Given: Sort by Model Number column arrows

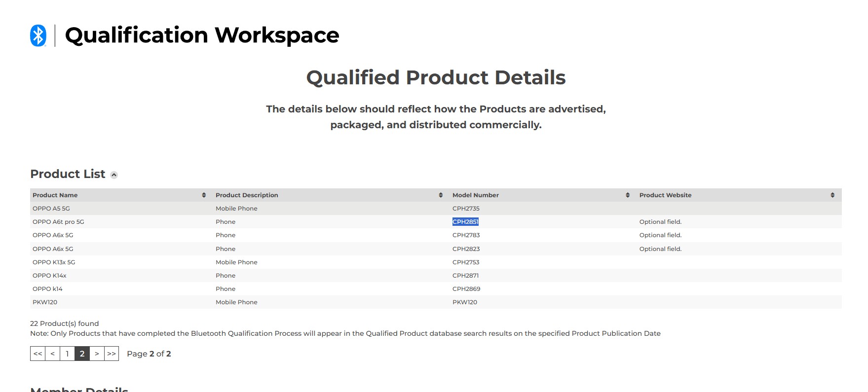Looking at the screenshot, I should pos(628,195).
